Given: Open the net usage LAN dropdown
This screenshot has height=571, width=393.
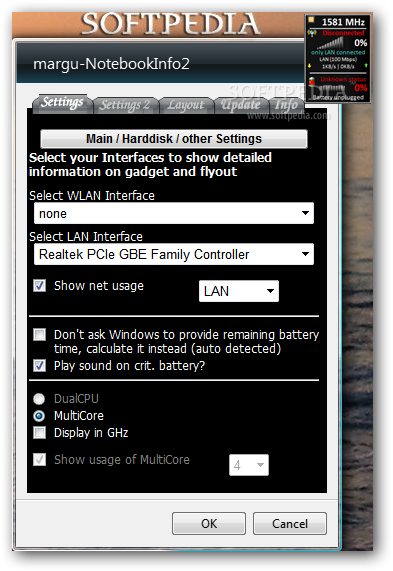Looking at the screenshot, I should (239, 291).
